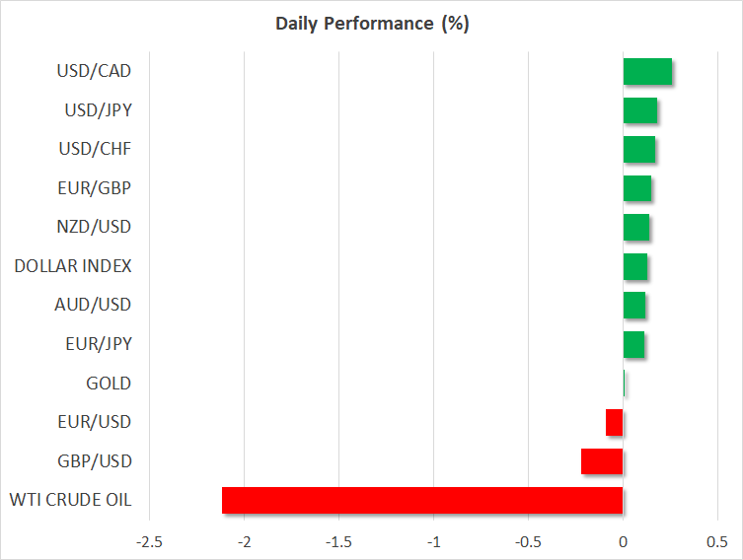Select the NZD/USD green bar
Image resolution: width=743 pixels, height=560 pixels.
(635, 228)
